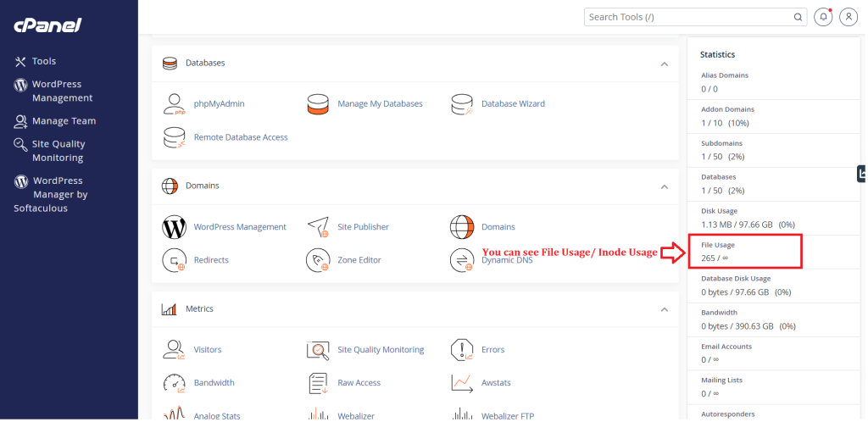Click the Email Accounts label
This screenshot has height=422, width=868.
(726, 347)
